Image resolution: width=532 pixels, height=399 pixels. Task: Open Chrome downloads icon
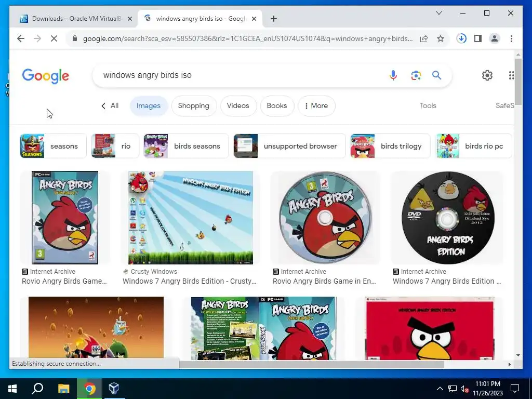[x=461, y=38]
